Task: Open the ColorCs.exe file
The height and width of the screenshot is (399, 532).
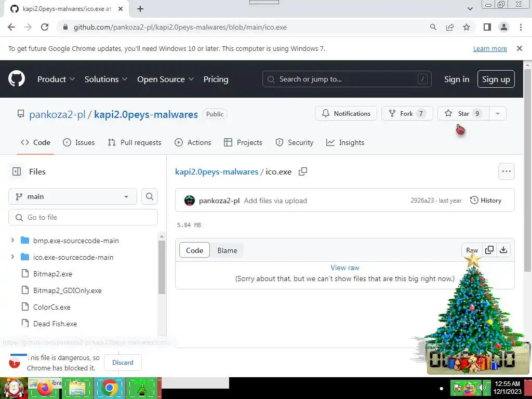Action: 52,307
